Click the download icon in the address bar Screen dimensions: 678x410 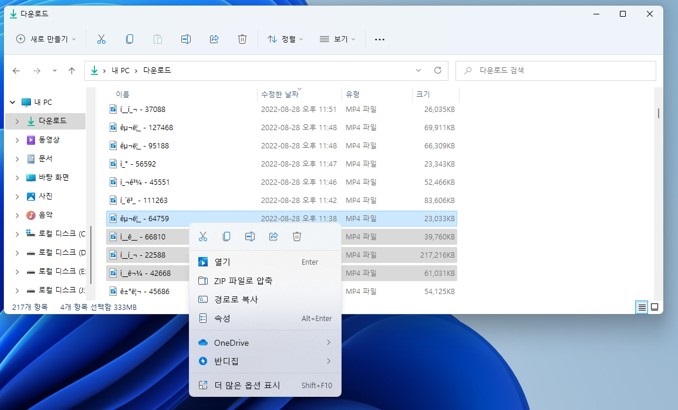tap(94, 70)
